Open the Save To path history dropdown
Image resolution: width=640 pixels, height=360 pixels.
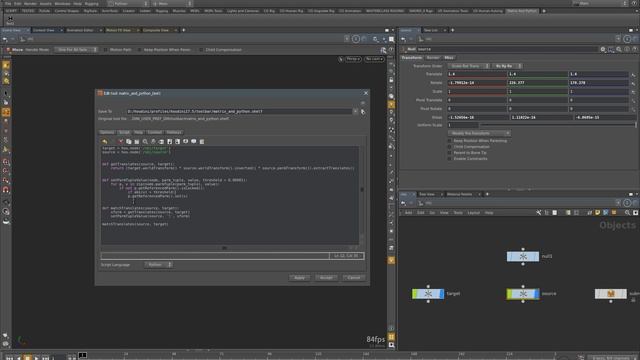pos(356,111)
